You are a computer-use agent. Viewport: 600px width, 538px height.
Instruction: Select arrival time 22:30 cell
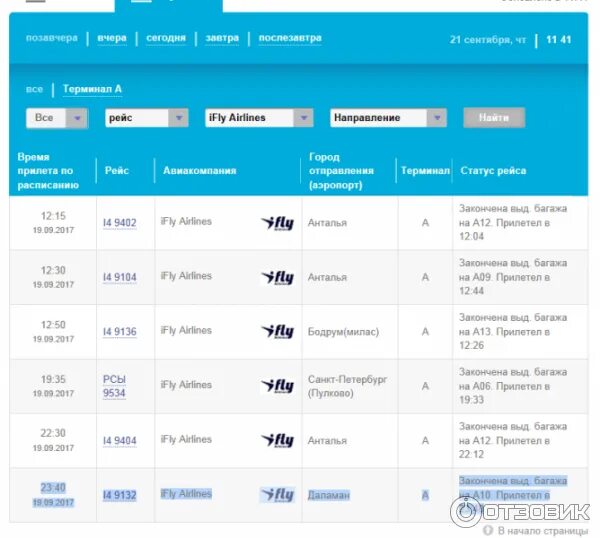pyautogui.click(x=53, y=440)
